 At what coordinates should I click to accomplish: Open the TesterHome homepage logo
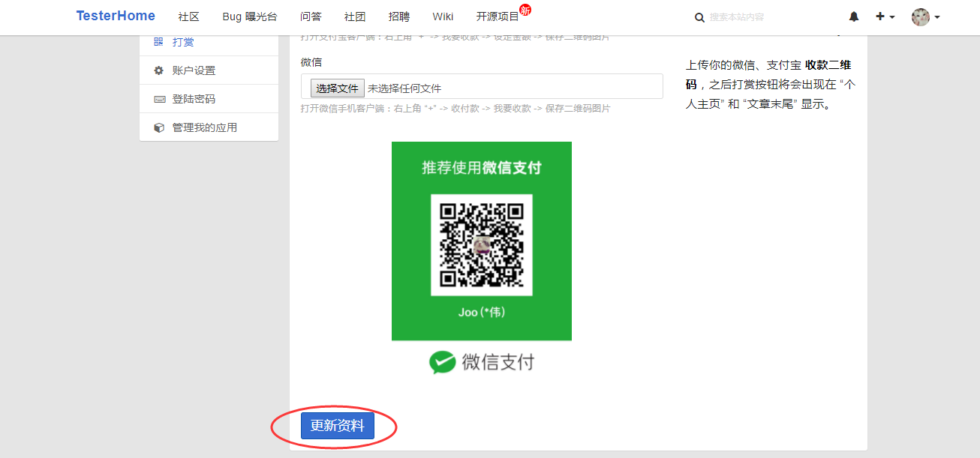point(116,16)
